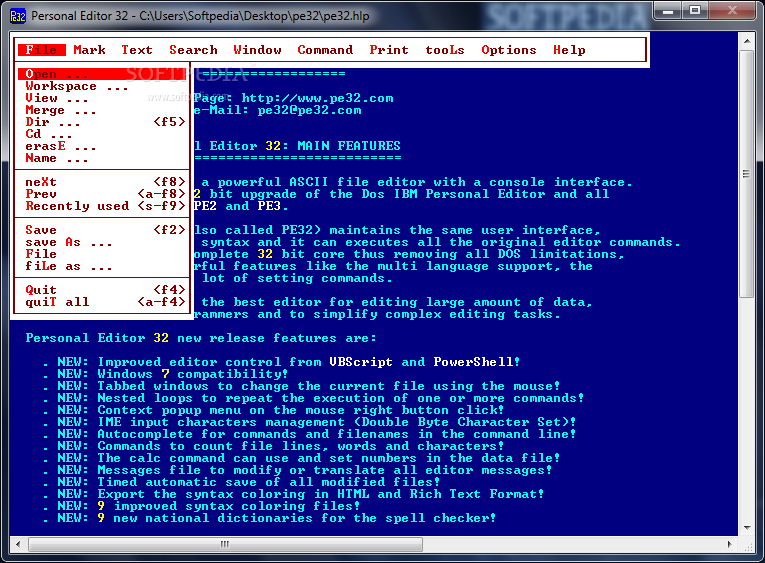The image size is (765, 563).
Task: Click horizontal scrollbar left arrow
Action: pyautogui.click(x=18, y=544)
